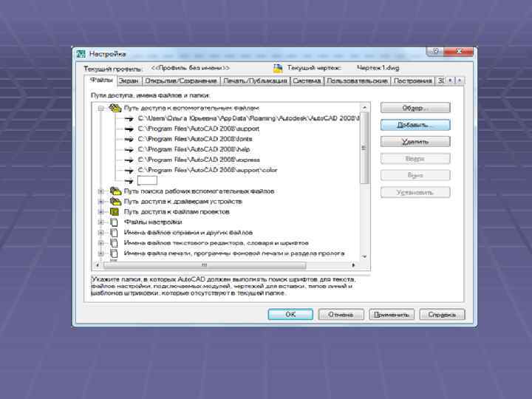Expand Путь поиска рабочих вспомогательных файлов
The image size is (532, 399).
pos(100,191)
